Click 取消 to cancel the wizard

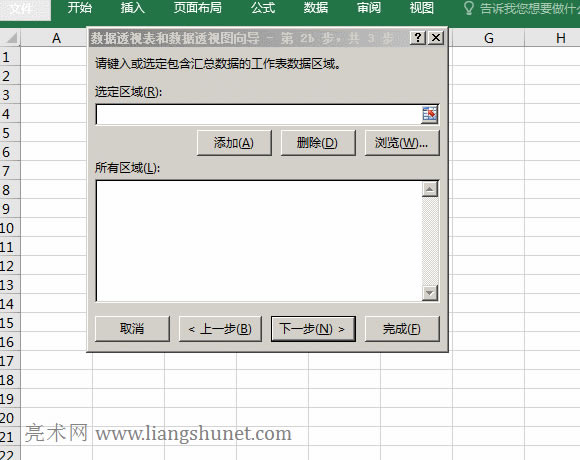(x=132, y=328)
